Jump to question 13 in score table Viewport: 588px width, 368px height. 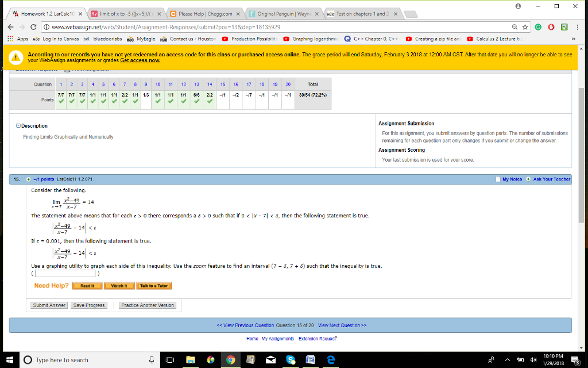tap(196, 84)
